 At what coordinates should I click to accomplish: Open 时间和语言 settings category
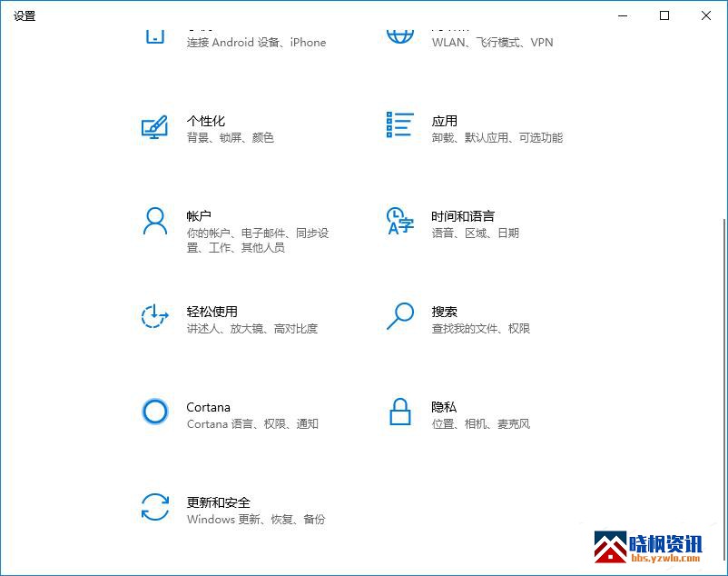pos(463,216)
